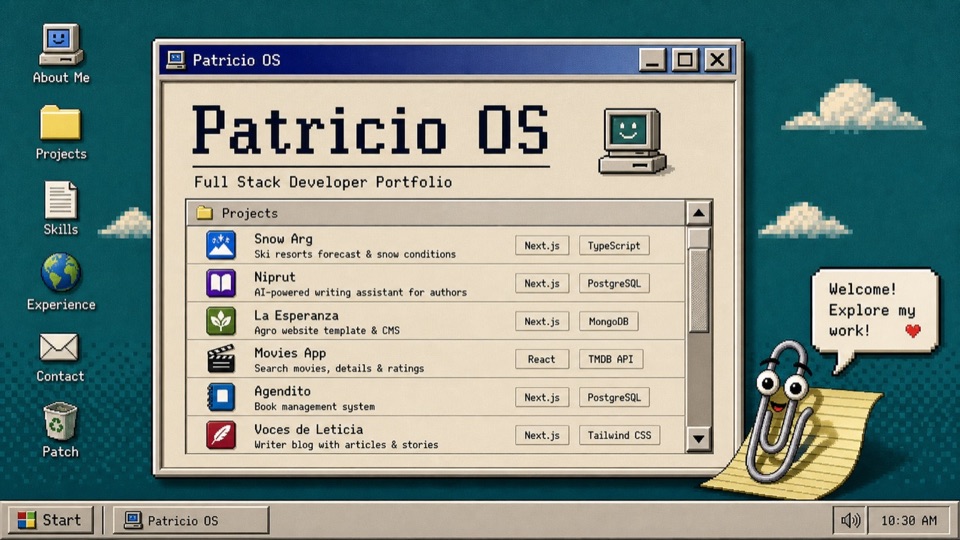960x540 pixels.
Task: Select the La Esperanza project title
Action: coord(296,315)
